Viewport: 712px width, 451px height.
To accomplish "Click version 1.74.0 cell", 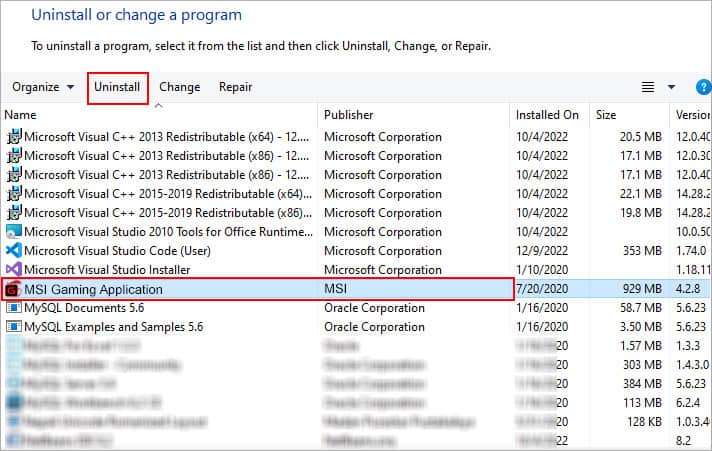I will [691, 251].
